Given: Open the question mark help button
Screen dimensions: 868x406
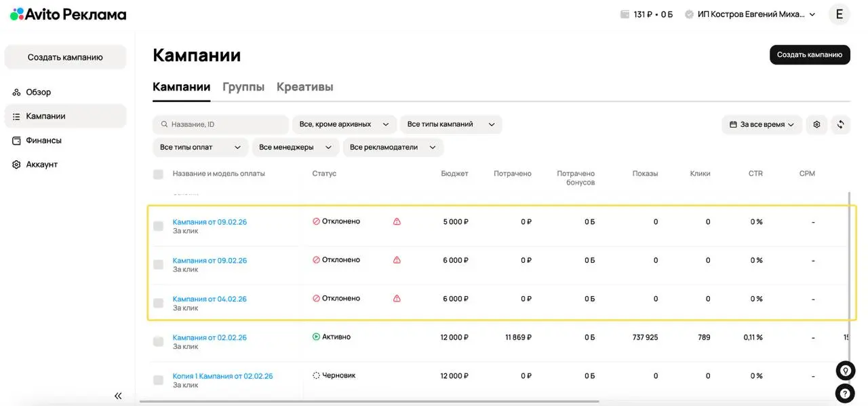Looking at the screenshot, I should coord(845,393).
